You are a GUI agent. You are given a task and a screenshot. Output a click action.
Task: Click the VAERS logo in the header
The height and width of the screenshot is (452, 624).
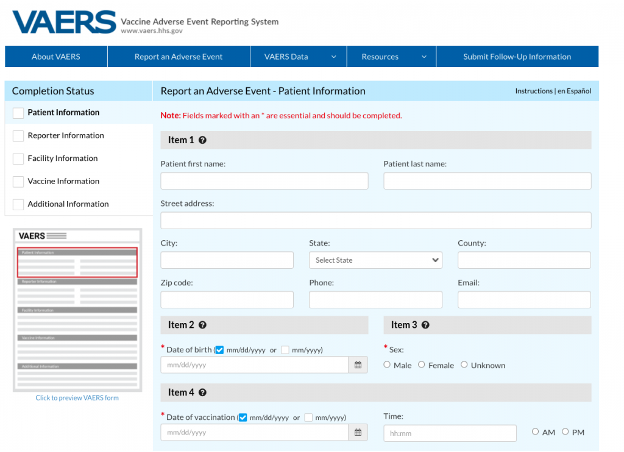62,22
